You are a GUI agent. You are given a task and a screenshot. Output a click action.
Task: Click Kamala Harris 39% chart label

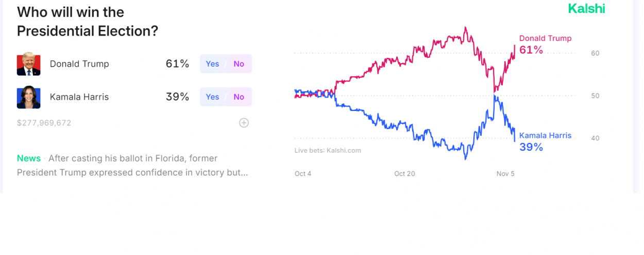(x=545, y=141)
